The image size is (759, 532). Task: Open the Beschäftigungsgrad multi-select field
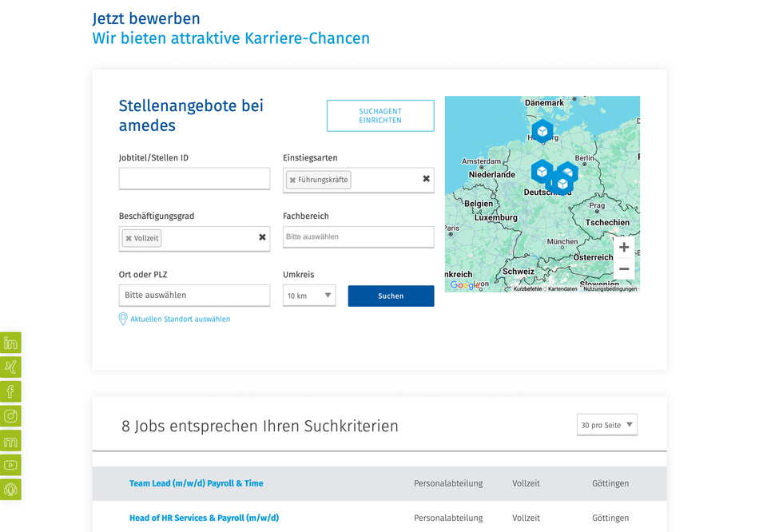point(194,239)
